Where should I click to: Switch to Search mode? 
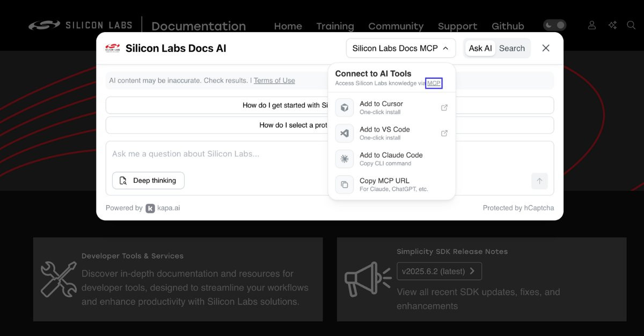pyautogui.click(x=511, y=48)
